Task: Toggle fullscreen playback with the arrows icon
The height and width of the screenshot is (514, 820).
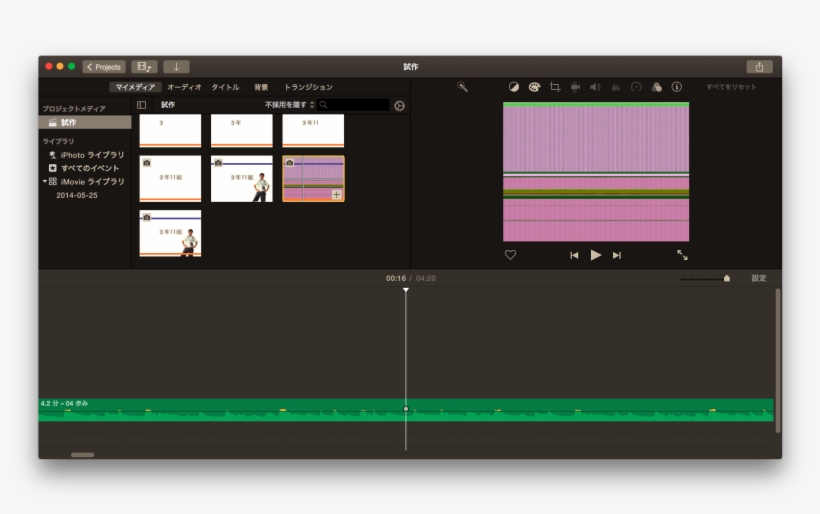Action: coord(682,255)
